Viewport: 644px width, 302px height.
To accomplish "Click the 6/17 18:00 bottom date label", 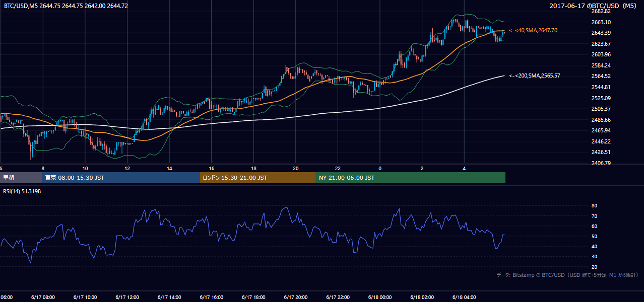I will tap(253, 297).
